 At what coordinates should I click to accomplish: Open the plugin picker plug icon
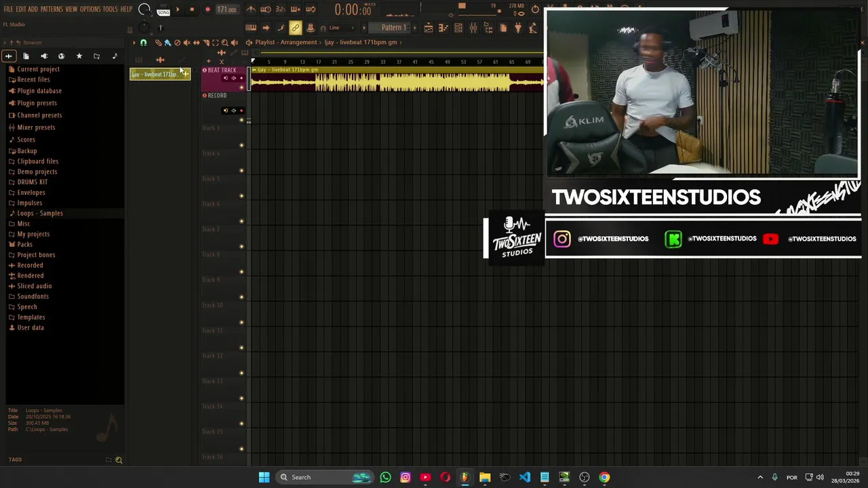coord(518,28)
